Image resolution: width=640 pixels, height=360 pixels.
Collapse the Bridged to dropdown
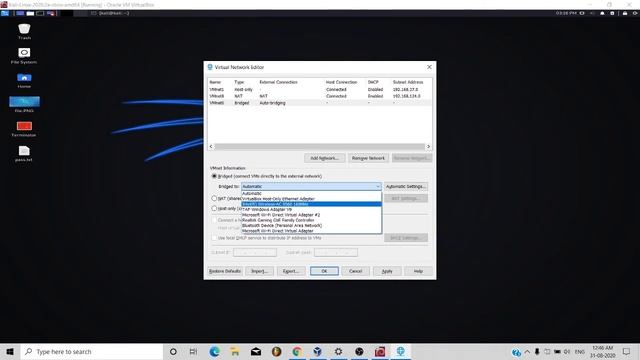coord(378,186)
